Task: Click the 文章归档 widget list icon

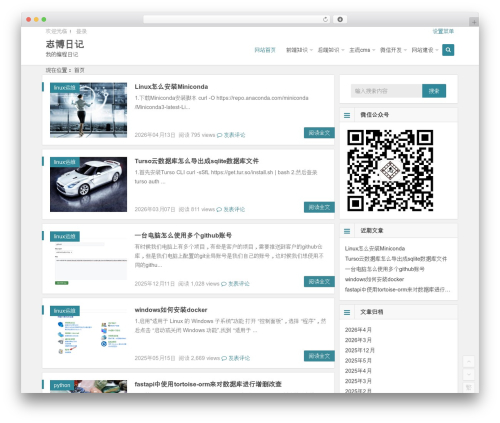Action: tap(347, 312)
